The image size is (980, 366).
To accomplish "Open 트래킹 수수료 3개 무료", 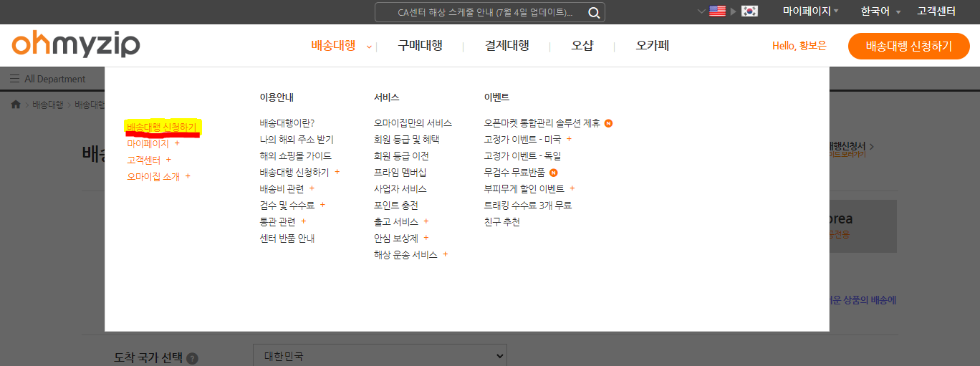I will click(528, 206).
